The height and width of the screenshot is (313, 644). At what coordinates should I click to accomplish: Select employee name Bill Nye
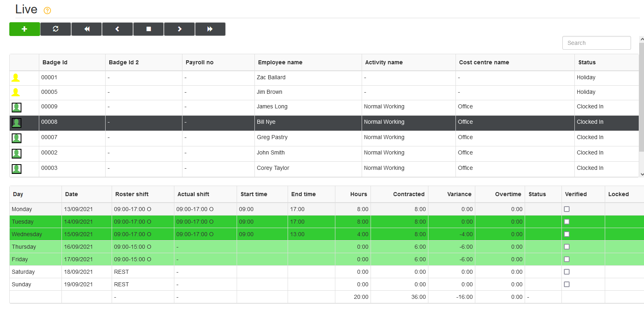point(266,122)
